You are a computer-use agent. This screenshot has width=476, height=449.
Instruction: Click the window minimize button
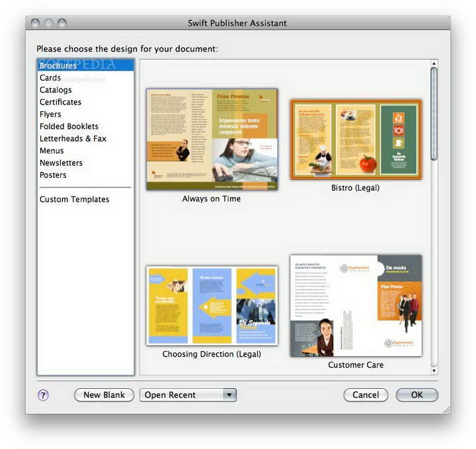click(48, 22)
